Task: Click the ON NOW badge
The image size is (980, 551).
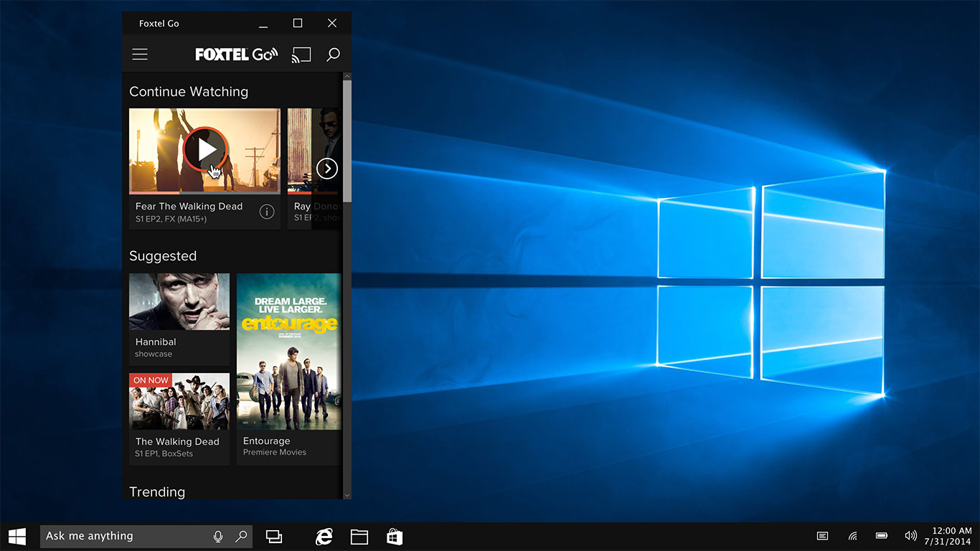Action: (151, 380)
